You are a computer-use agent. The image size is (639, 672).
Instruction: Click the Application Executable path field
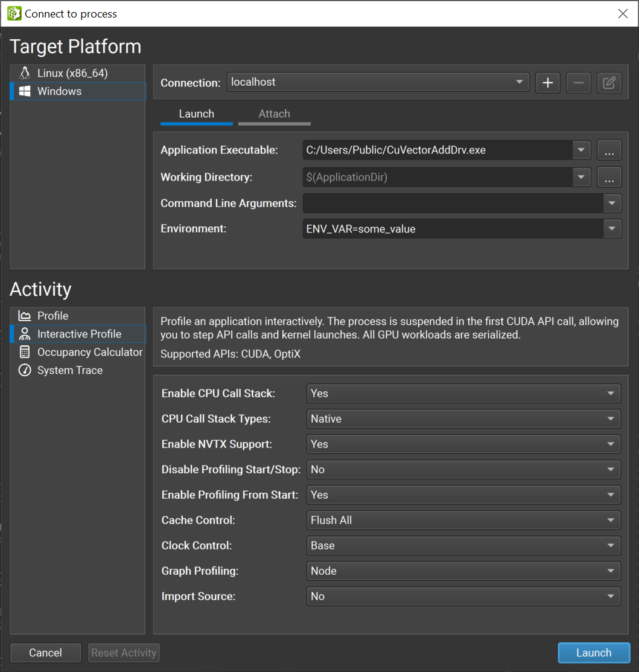coord(437,150)
